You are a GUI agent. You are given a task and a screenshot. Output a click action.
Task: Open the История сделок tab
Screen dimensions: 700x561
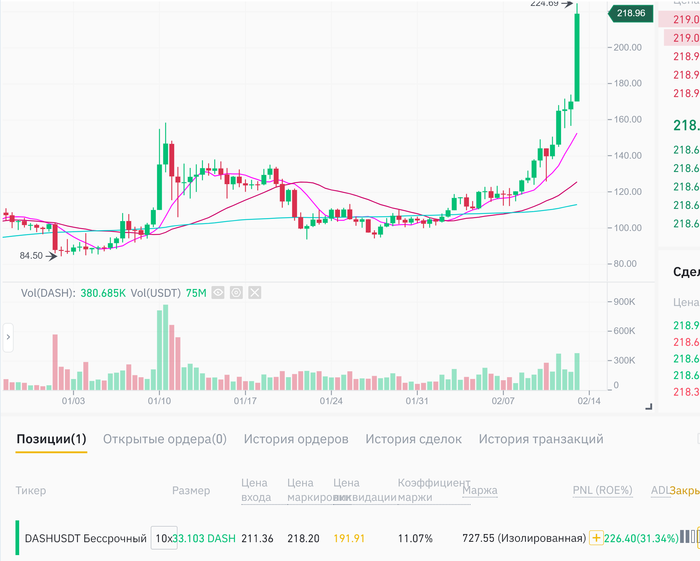click(413, 439)
